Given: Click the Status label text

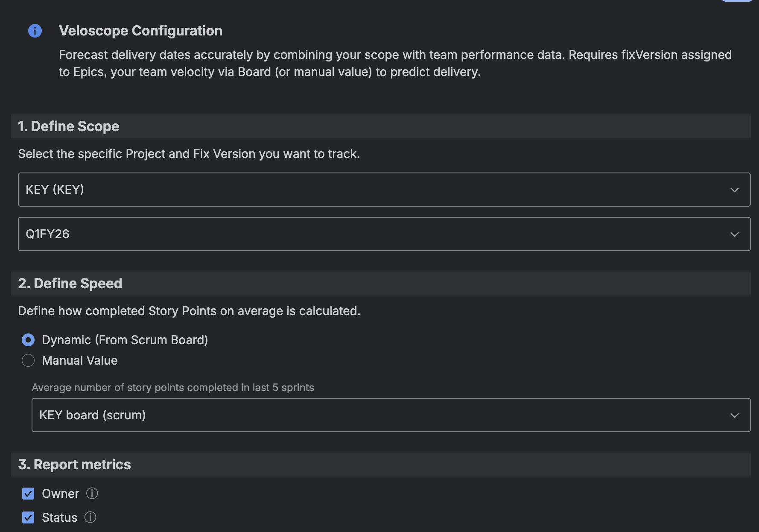Looking at the screenshot, I should coord(60,517).
